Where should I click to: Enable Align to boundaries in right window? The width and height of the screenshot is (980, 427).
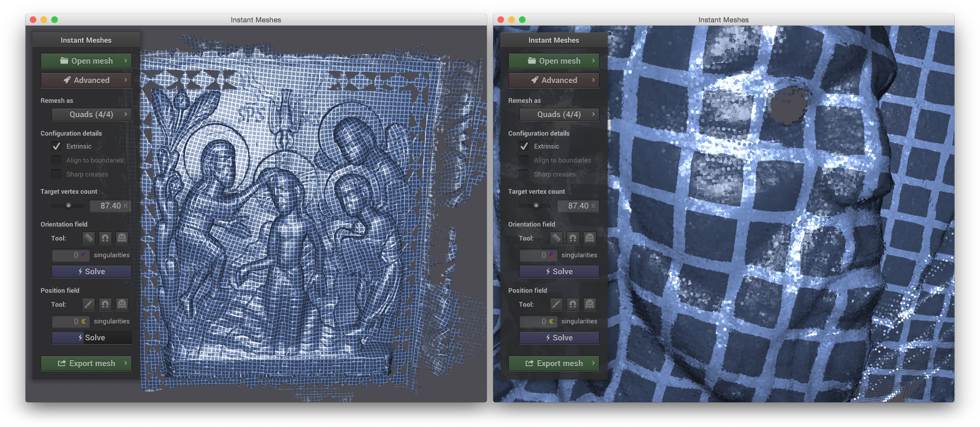click(524, 160)
